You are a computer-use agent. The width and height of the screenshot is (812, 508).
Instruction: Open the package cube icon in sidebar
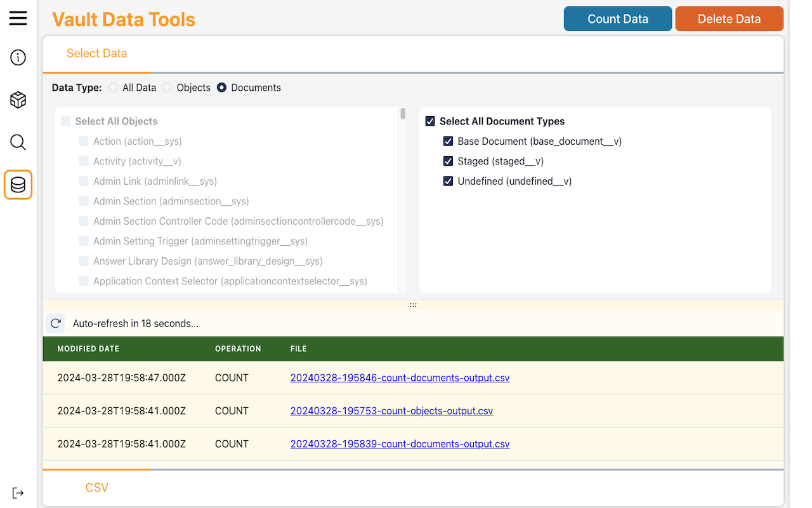point(18,100)
